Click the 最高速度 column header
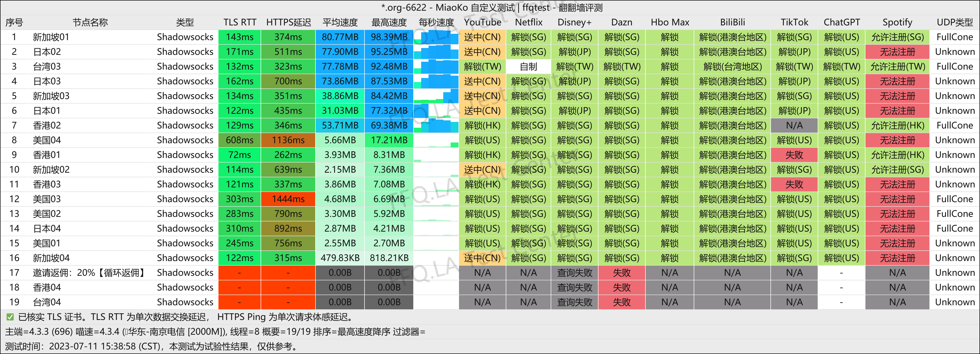 (389, 22)
